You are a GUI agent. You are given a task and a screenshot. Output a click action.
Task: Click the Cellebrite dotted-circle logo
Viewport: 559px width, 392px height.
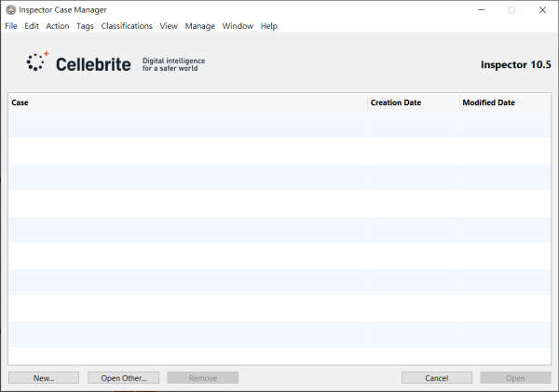[x=37, y=61]
